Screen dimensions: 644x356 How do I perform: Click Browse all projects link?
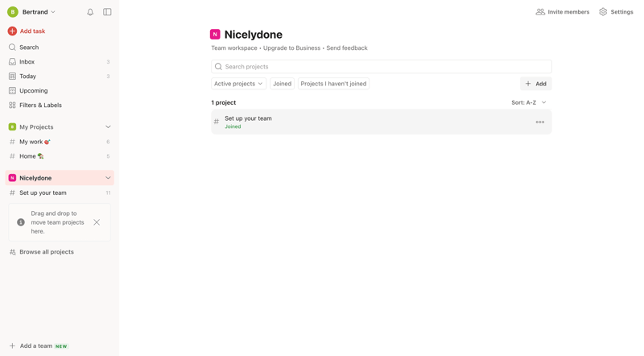[x=47, y=252]
